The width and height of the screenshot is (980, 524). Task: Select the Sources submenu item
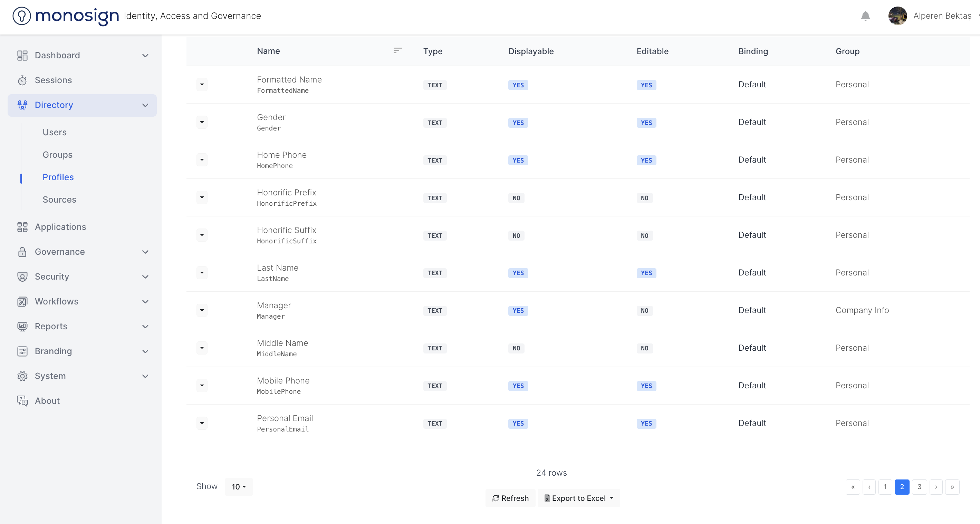coord(59,200)
